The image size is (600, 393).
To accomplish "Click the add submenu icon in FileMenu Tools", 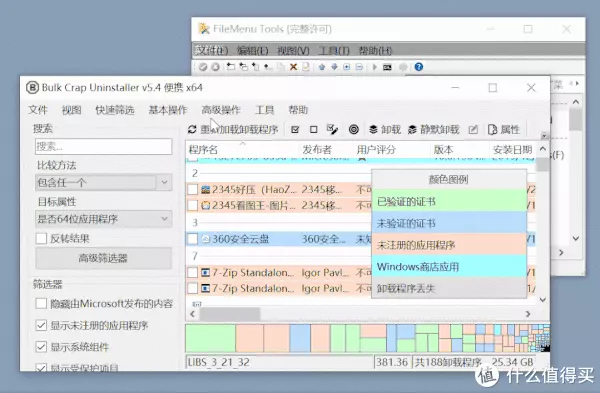I will (243, 67).
